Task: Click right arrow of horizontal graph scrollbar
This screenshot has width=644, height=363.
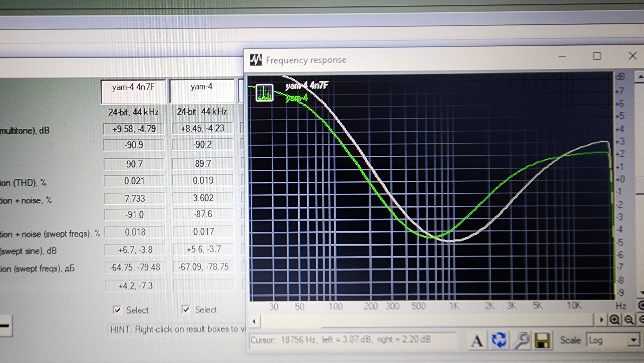Action: (x=601, y=320)
